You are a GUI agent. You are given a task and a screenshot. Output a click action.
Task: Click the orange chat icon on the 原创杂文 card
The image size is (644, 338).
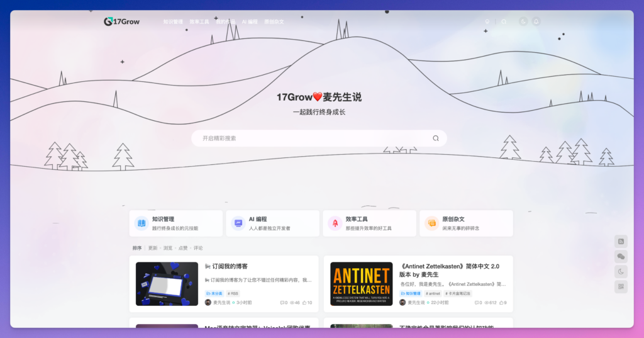[x=432, y=223]
